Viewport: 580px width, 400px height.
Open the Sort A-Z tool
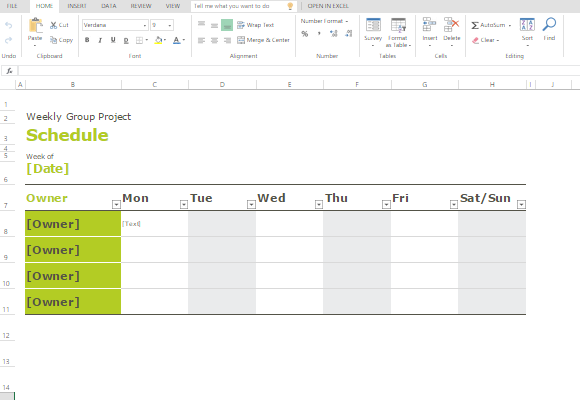click(x=527, y=25)
